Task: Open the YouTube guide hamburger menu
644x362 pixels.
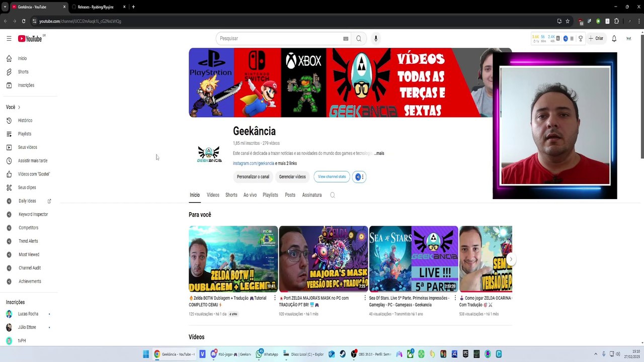Action: (9, 38)
